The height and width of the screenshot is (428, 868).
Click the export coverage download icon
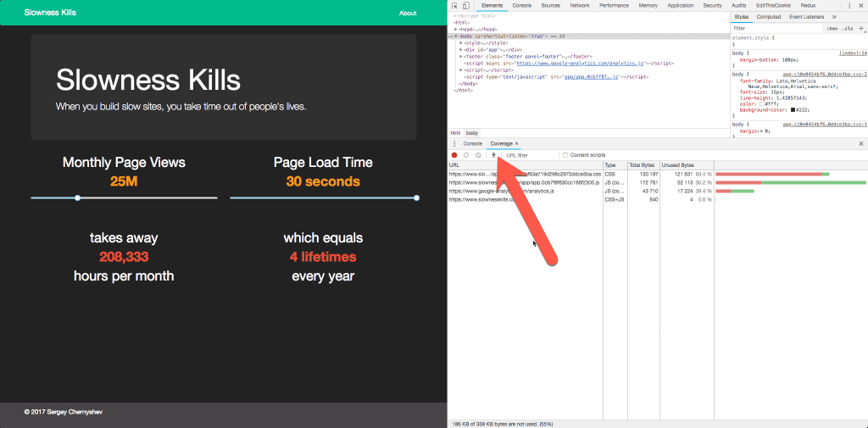[494, 155]
